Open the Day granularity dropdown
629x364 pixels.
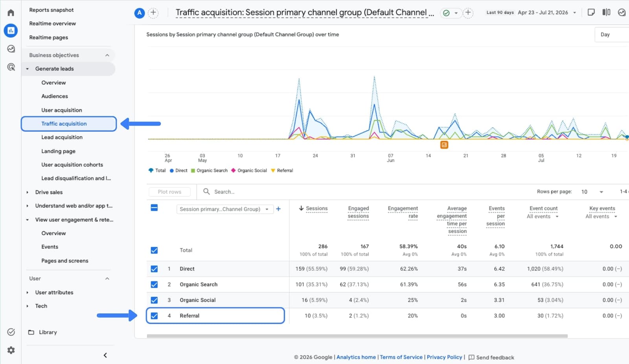pos(612,35)
